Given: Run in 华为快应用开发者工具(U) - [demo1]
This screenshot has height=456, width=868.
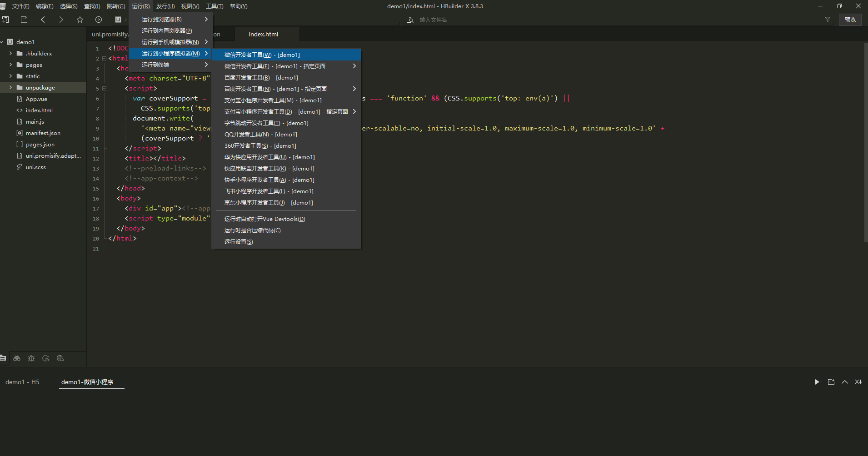Looking at the screenshot, I should pos(286,157).
